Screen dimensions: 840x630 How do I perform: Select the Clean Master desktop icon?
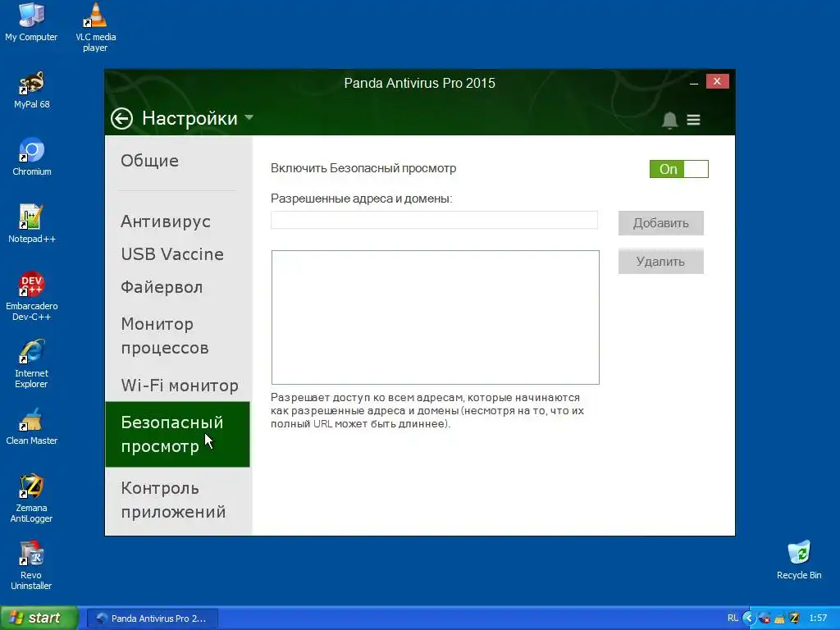click(32, 427)
